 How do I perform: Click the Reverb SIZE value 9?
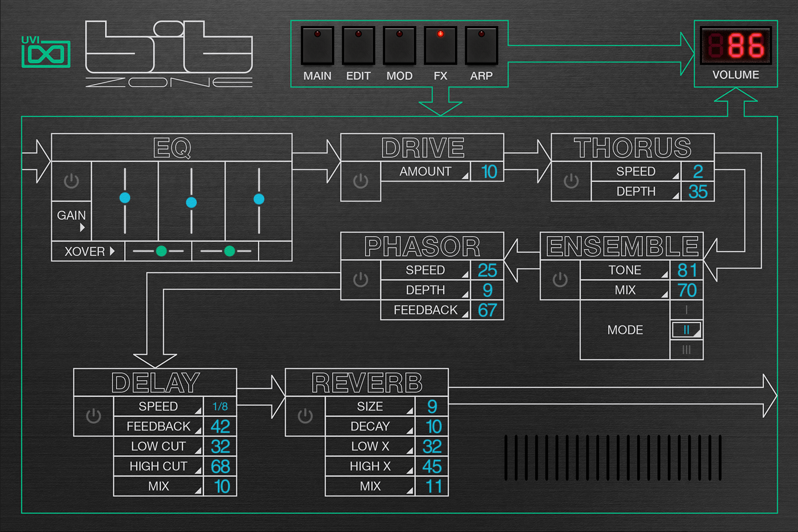pyautogui.click(x=432, y=407)
